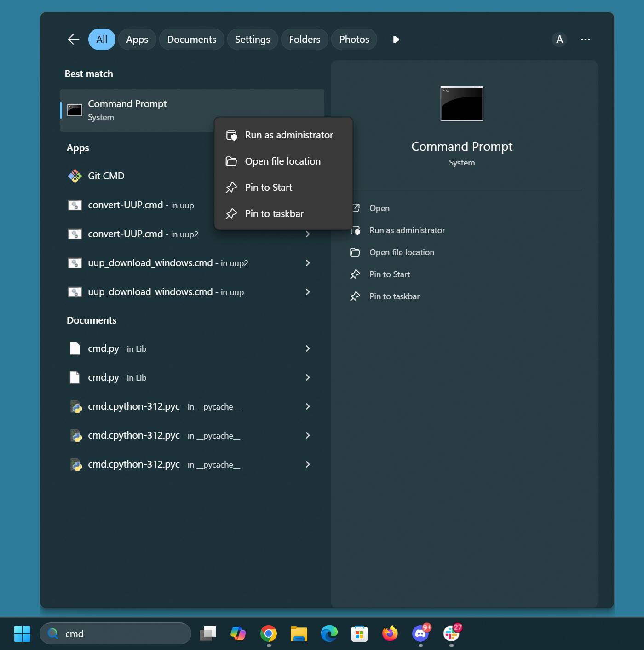Open Google Chrome from the taskbar
Image resolution: width=644 pixels, height=650 pixels.
tap(269, 633)
